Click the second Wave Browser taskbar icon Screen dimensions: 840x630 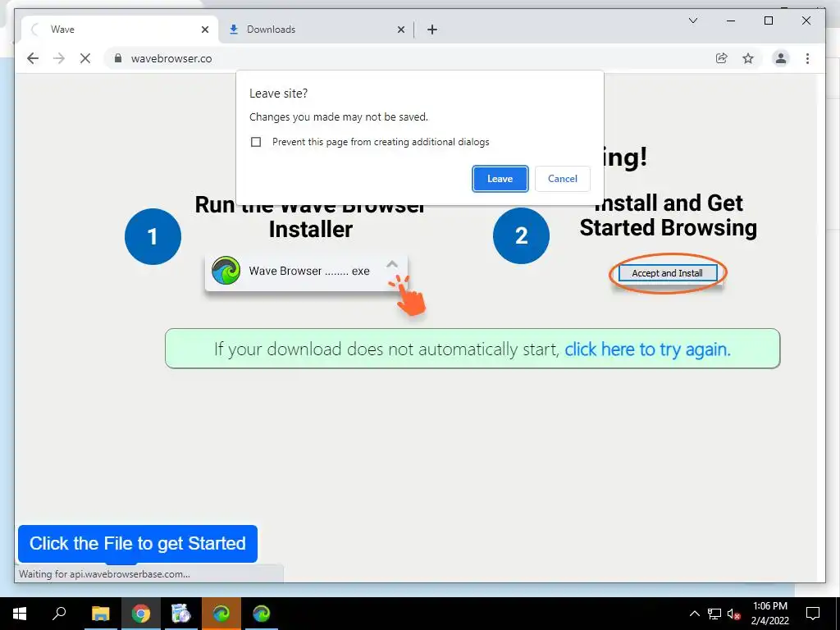point(262,614)
